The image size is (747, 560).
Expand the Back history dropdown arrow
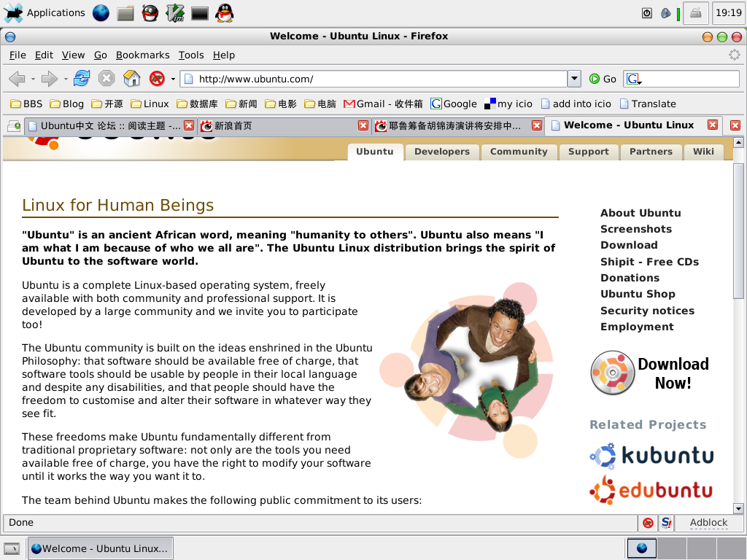(33, 79)
